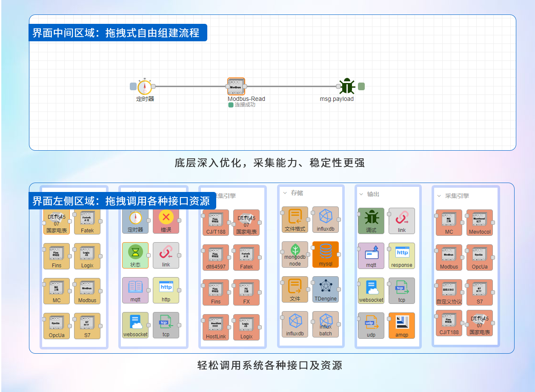
Task: Click influxdb node beside 文件格式
Action: [326, 220]
